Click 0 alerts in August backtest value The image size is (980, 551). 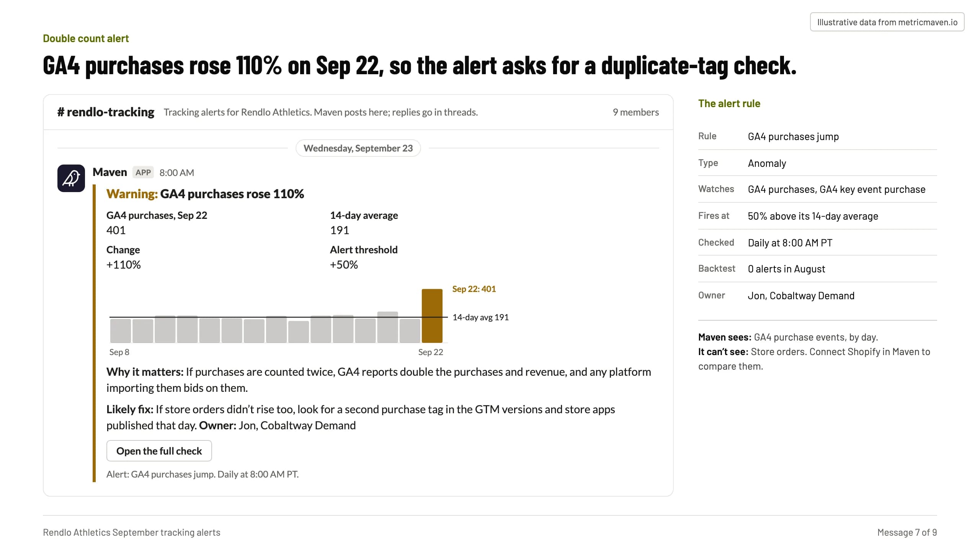click(x=786, y=269)
